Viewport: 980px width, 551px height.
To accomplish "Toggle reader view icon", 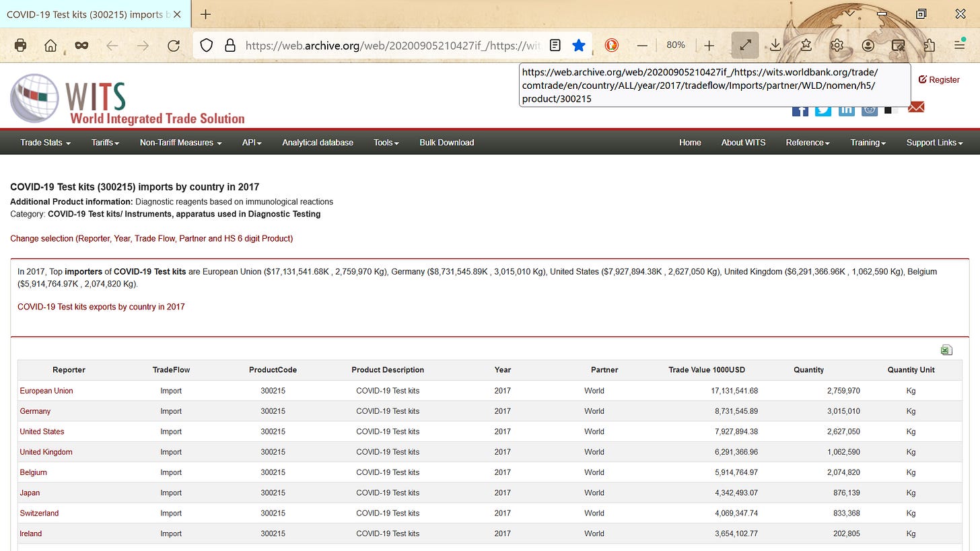I will [555, 45].
